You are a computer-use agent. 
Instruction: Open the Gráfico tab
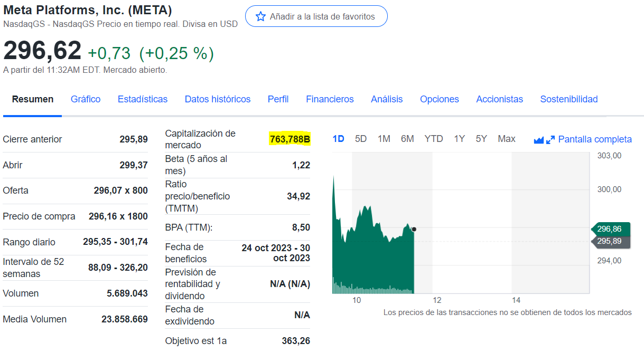pos(86,99)
